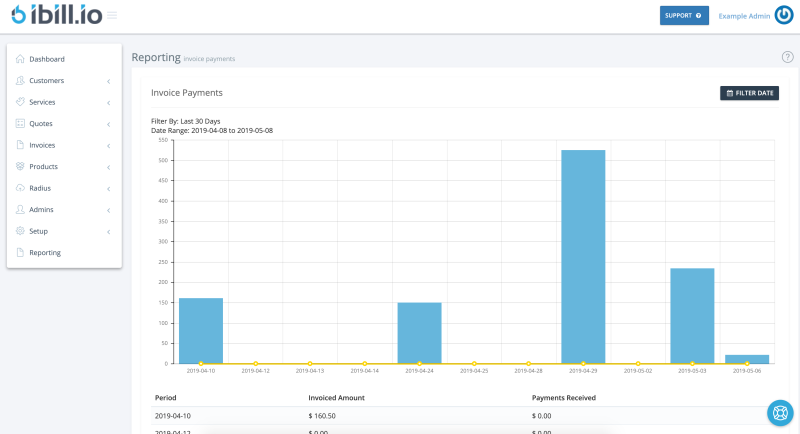Open the help question mark icon
The height and width of the screenshot is (434, 800).
pos(787,58)
